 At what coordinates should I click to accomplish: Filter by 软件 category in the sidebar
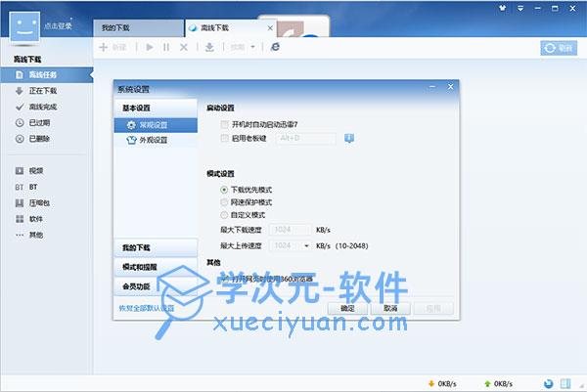36,219
